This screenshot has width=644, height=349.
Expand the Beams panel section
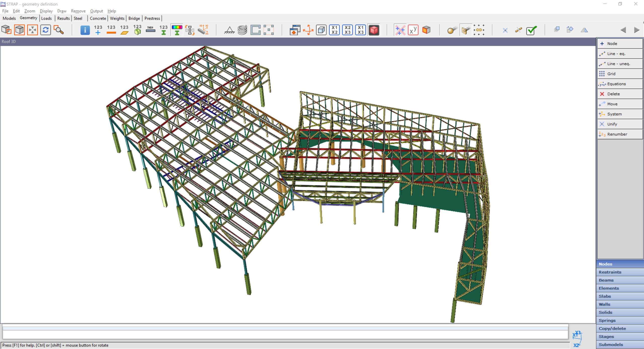[x=620, y=280]
